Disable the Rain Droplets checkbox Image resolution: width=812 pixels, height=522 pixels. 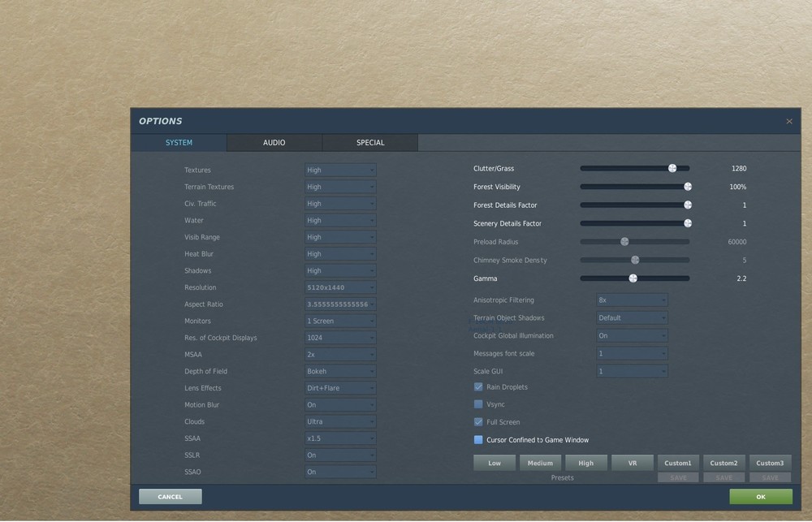[x=478, y=387]
